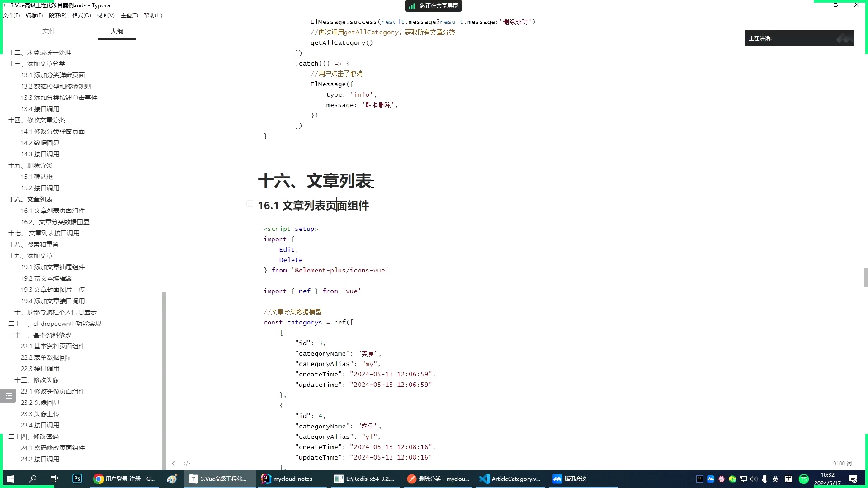Enable source code mode with </> icon

click(x=187, y=463)
